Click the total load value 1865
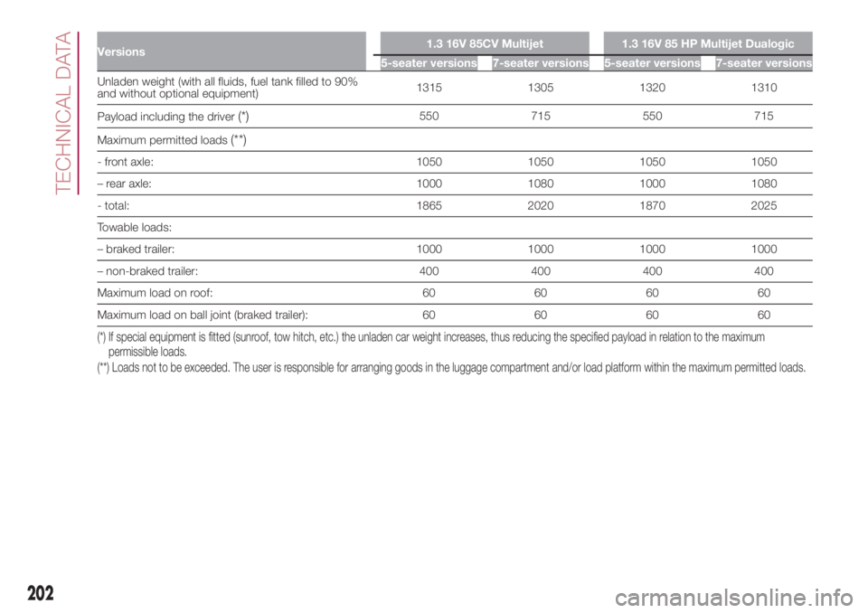The height and width of the screenshot is (613, 868). [429, 205]
